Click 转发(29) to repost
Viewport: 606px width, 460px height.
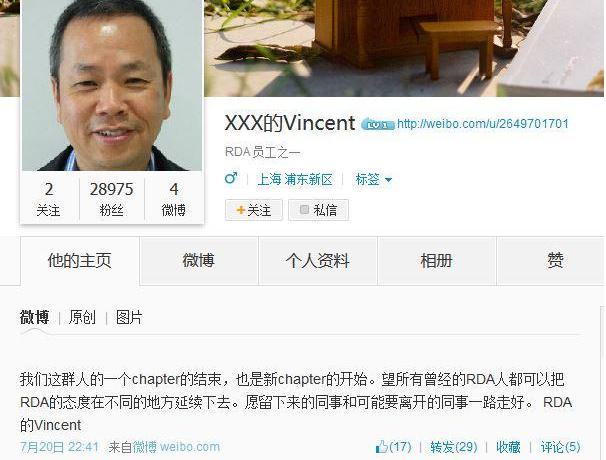point(454,447)
